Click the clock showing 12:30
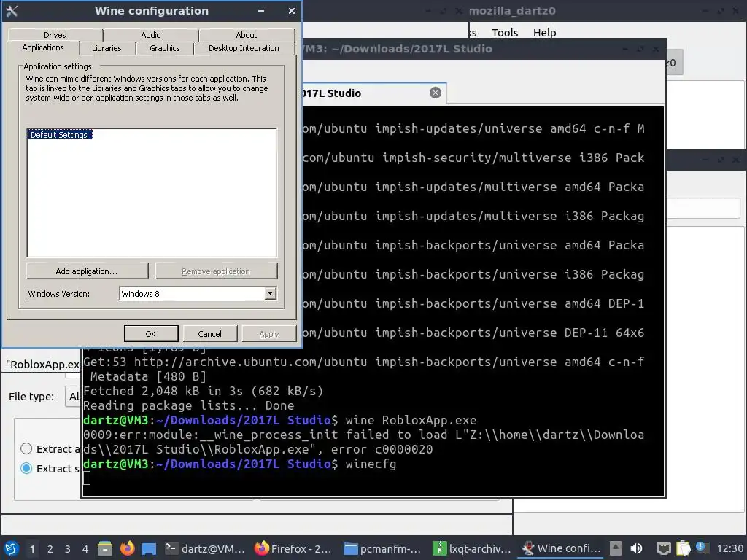 (x=729, y=548)
